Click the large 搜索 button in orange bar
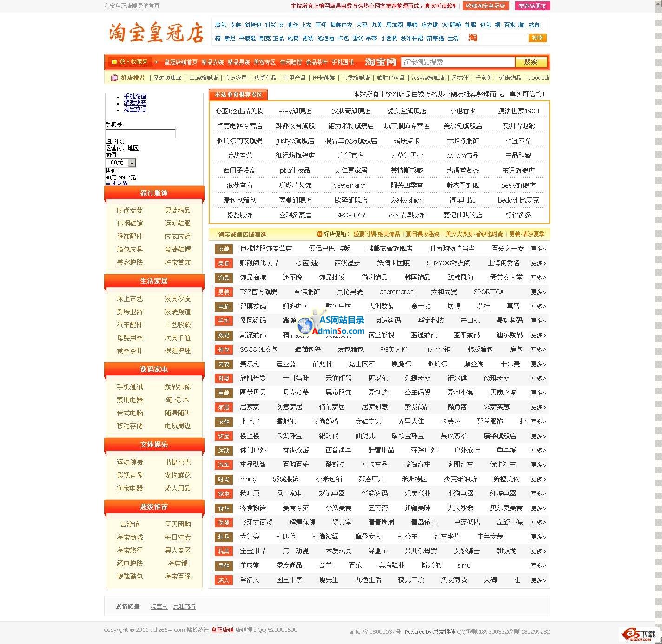 531,62
